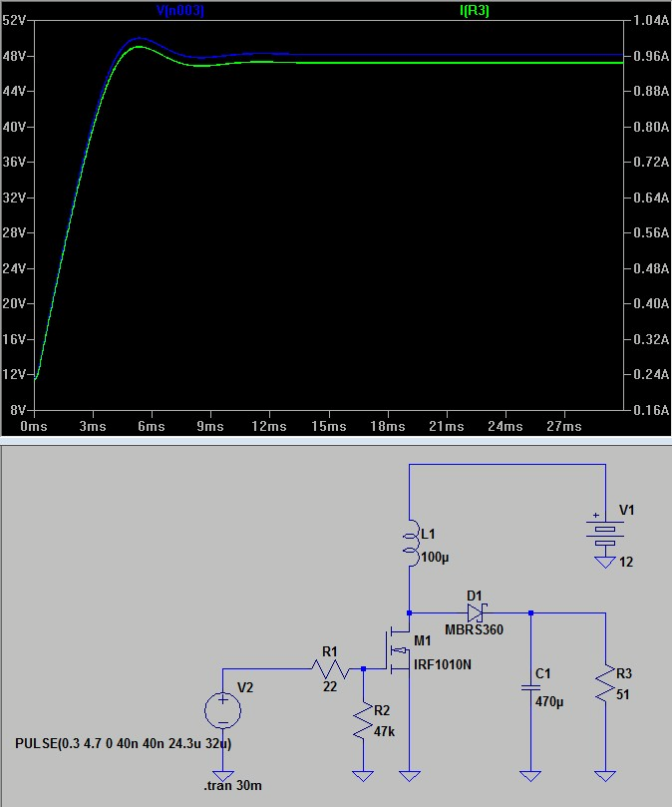The height and width of the screenshot is (807, 672).
Task: Click the junction node at diode cathode
Action: click(530, 612)
